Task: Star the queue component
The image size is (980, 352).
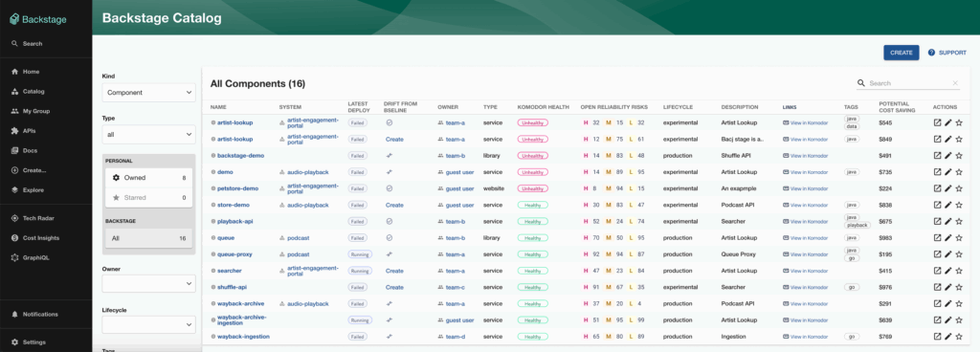Action: point(959,238)
